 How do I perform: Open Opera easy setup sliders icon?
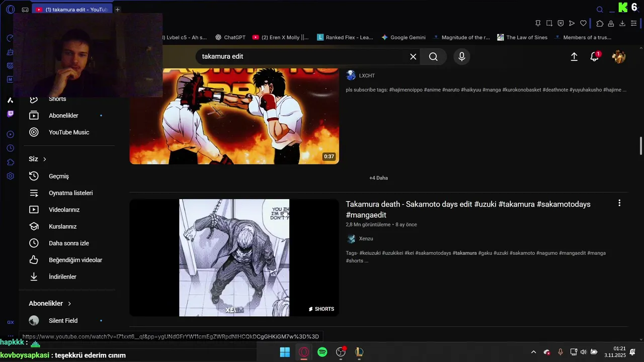(x=634, y=23)
